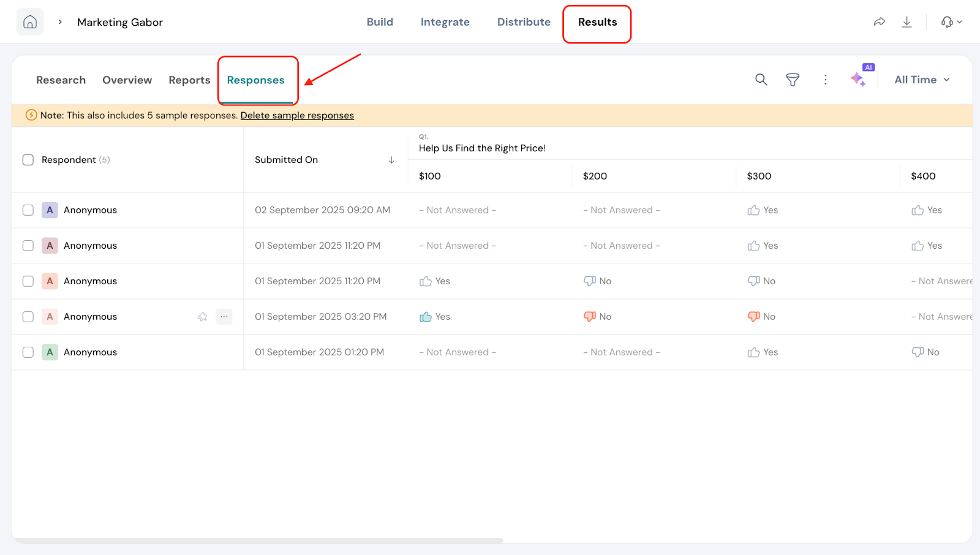Click the ellipsis button on fourth respondent row

[x=224, y=317]
